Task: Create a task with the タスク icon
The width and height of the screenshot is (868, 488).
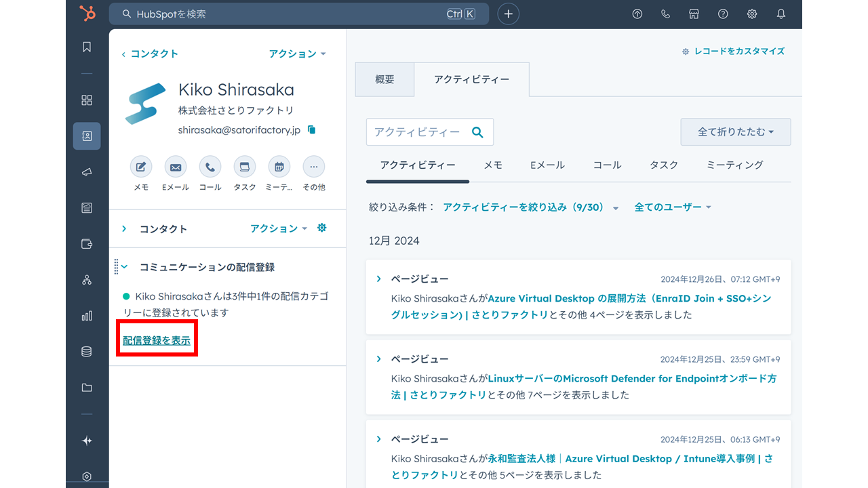Action: click(x=245, y=167)
